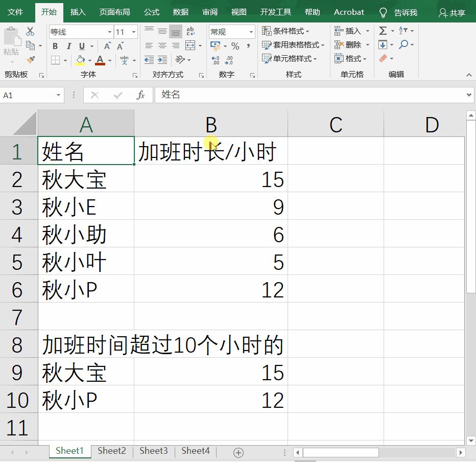Switch to the 数据 ribbon tab

[180, 12]
